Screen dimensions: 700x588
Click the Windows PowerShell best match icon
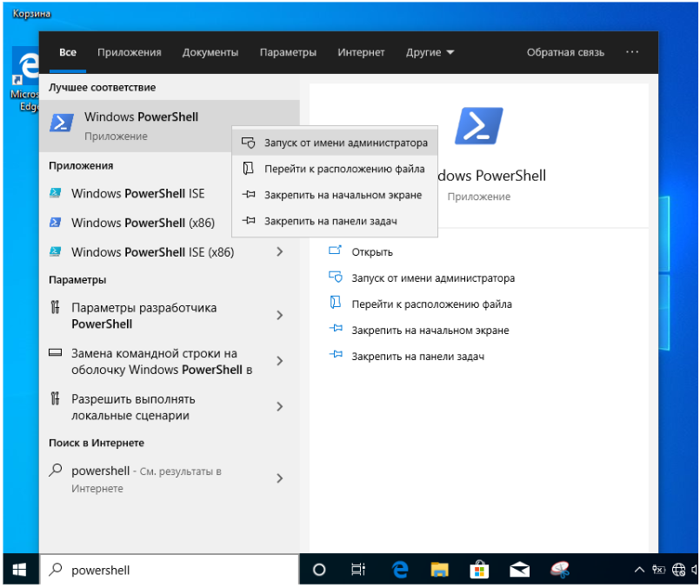pos(61,124)
